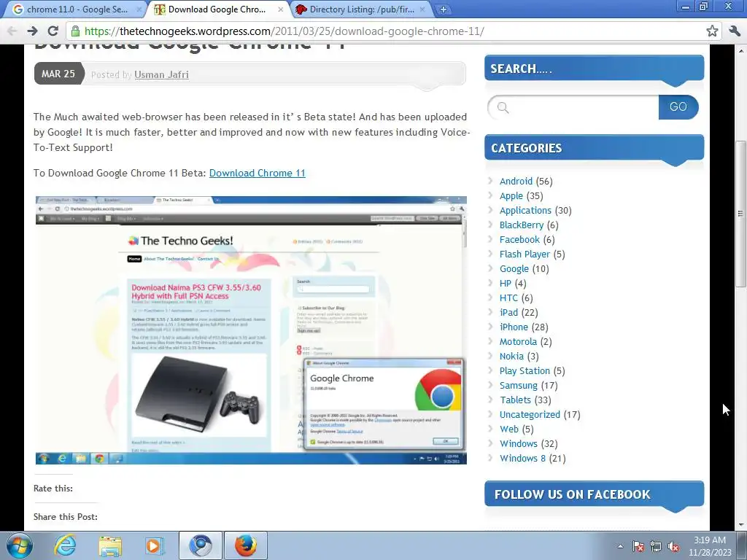The image size is (747, 560).
Task: Open the HTC category
Action: pyautogui.click(x=508, y=298)
